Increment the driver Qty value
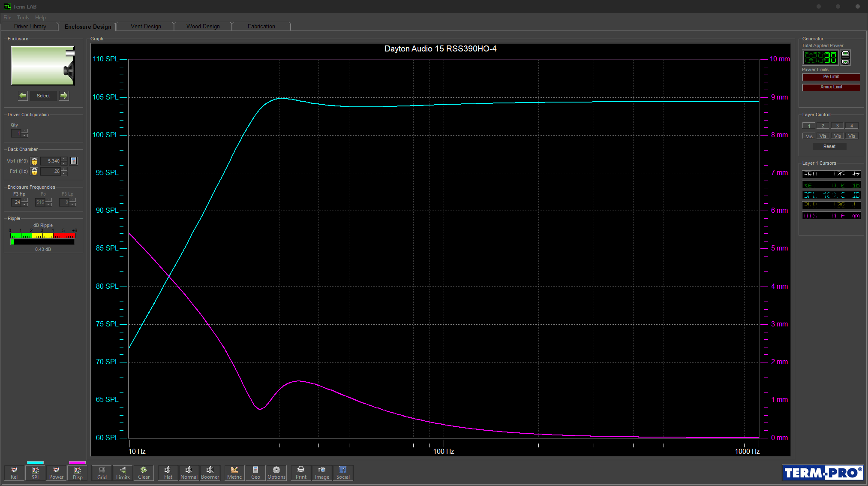This screenshot has width=868, height=486. coord(25,131)
